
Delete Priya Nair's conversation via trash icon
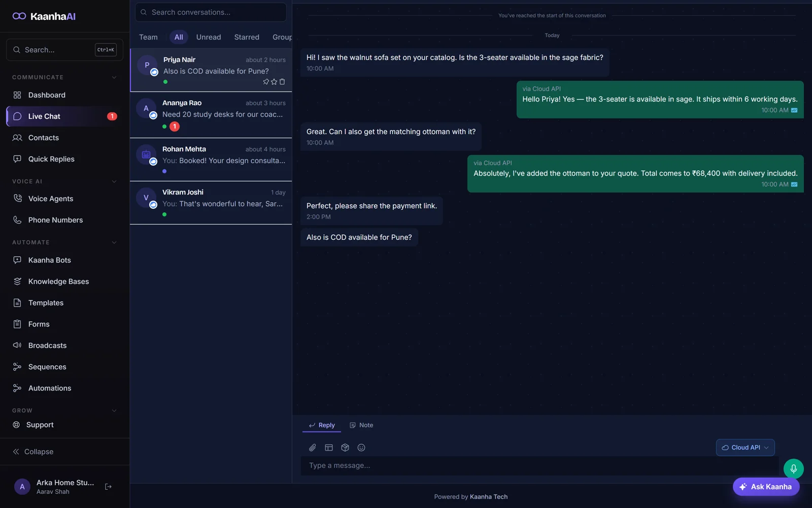282,82
